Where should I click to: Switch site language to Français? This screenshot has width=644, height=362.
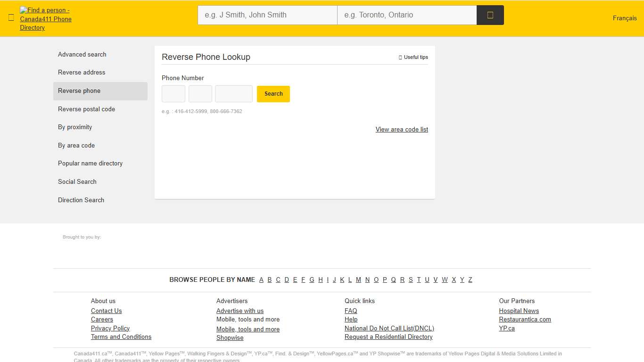tap(624, 18)
